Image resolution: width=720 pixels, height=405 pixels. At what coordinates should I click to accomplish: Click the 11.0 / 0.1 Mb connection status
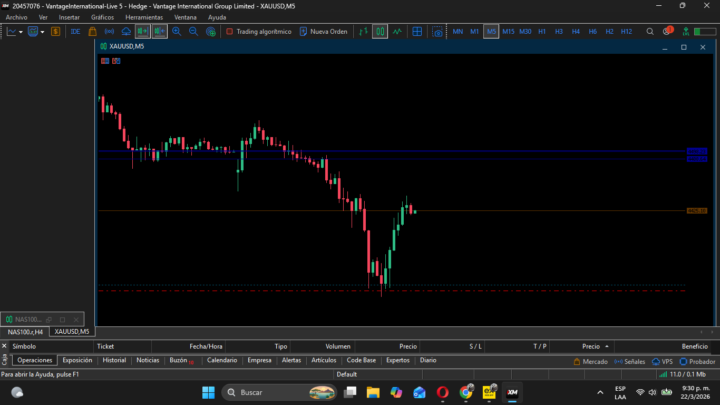pyautogui.click(x=682, y=374)
